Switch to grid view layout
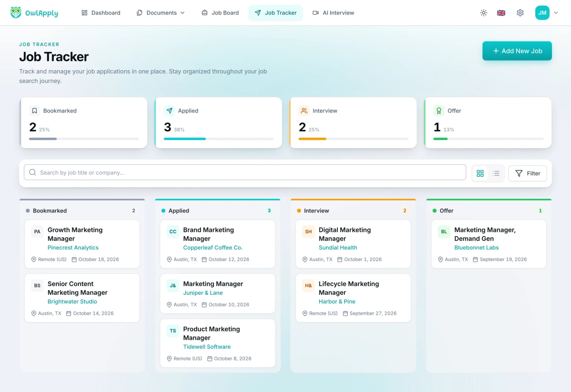 (480, 173)
